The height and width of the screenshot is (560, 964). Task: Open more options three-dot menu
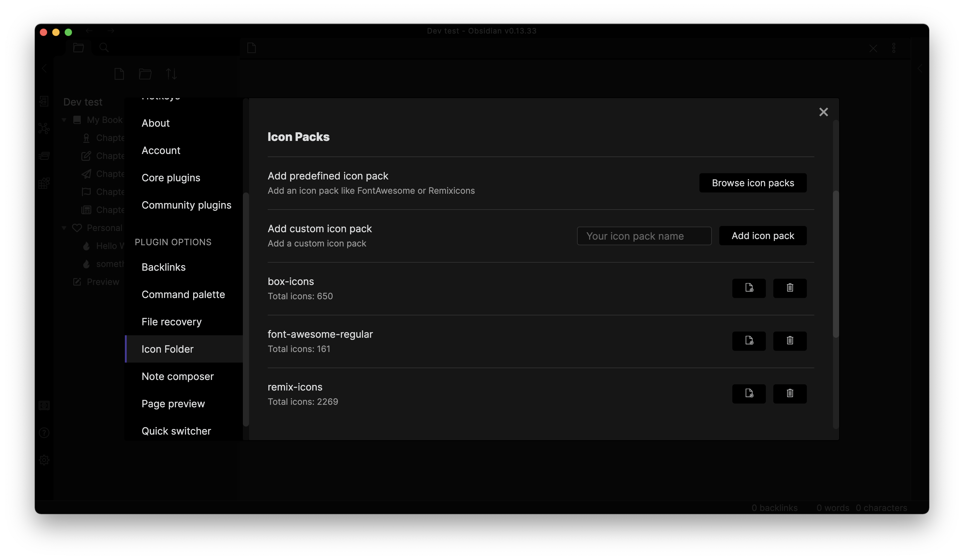point(894,48)
